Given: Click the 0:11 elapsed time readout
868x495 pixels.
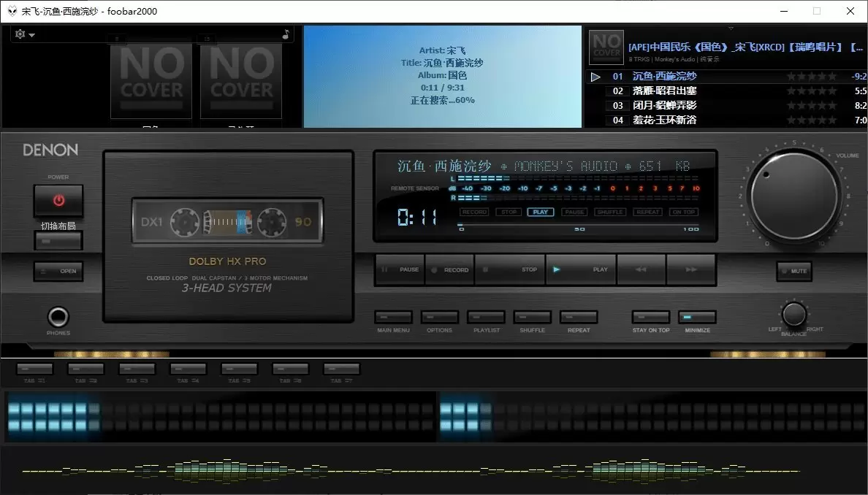Looking at the screenshot, I should 417,217.
